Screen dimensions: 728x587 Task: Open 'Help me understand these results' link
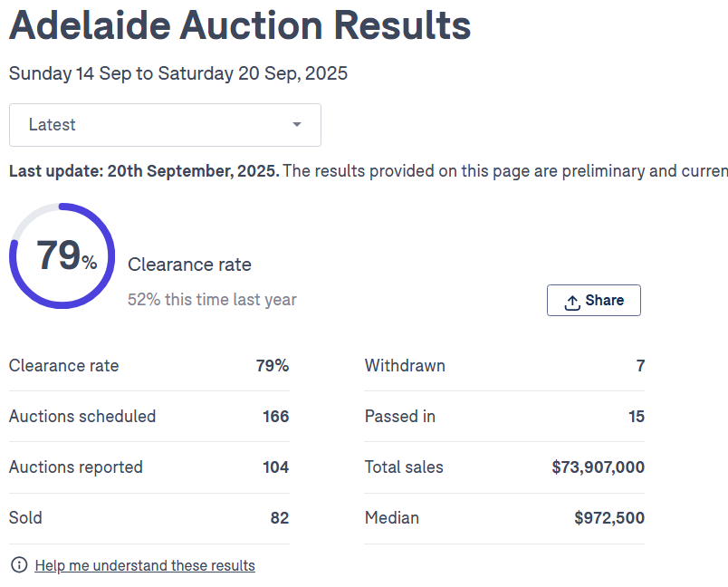tap(145, 565)
